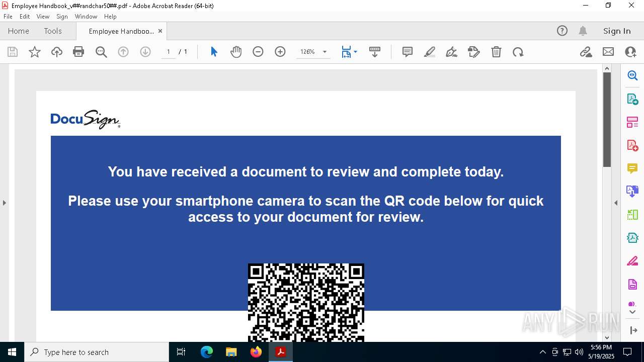Print the document using the printer icon

click(x=78, y=52)
